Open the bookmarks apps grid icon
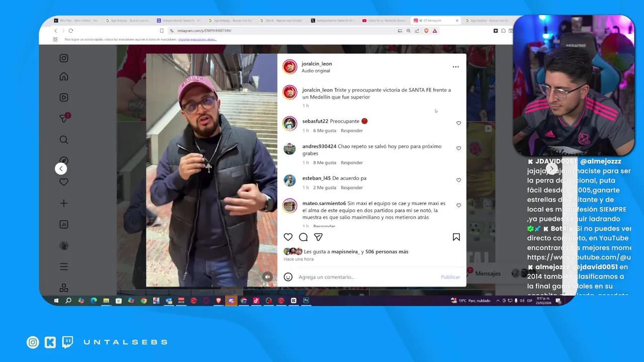Image resolution: width=644 pixels, height=362 pixels. pos(55,39)
